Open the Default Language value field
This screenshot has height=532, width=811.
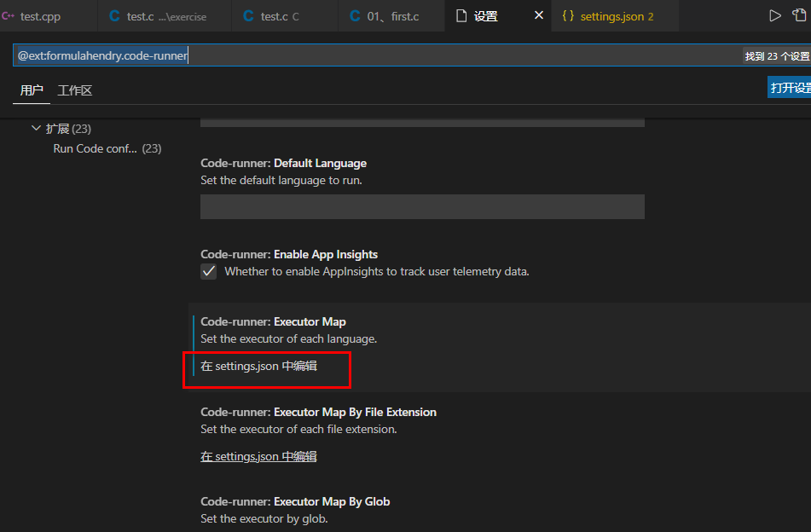pyautogui.click(x=422, y=206)
